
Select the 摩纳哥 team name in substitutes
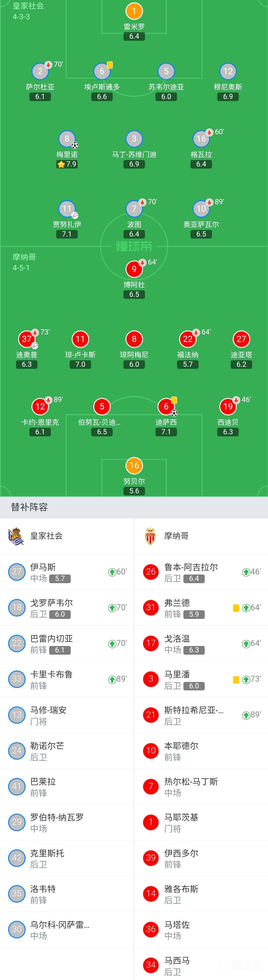click(176, 536)
